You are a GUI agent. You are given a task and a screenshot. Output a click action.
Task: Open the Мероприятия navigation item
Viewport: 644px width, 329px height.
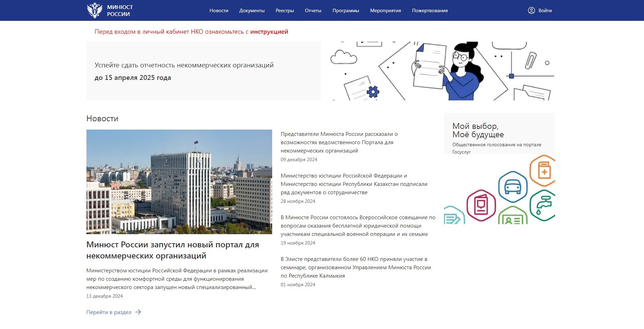point(385,10)
